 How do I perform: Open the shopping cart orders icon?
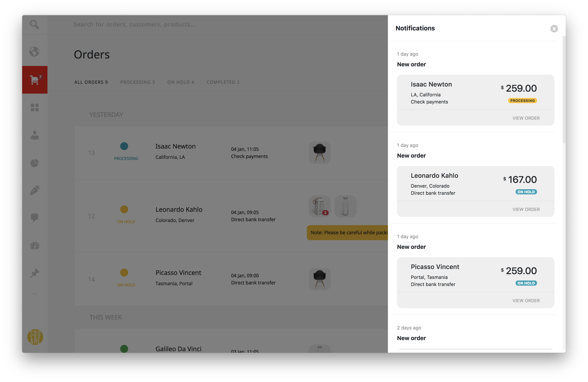[35, 80]
